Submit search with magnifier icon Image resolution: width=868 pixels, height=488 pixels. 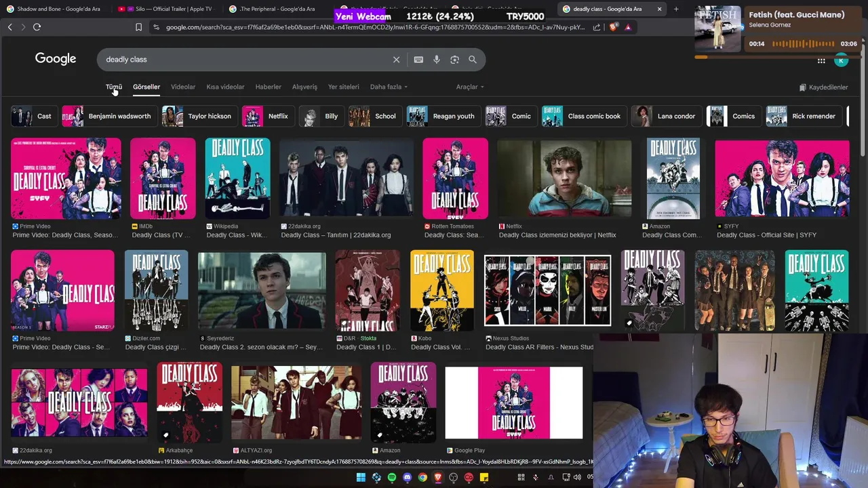pyautogui.click(x=473, y=60)
